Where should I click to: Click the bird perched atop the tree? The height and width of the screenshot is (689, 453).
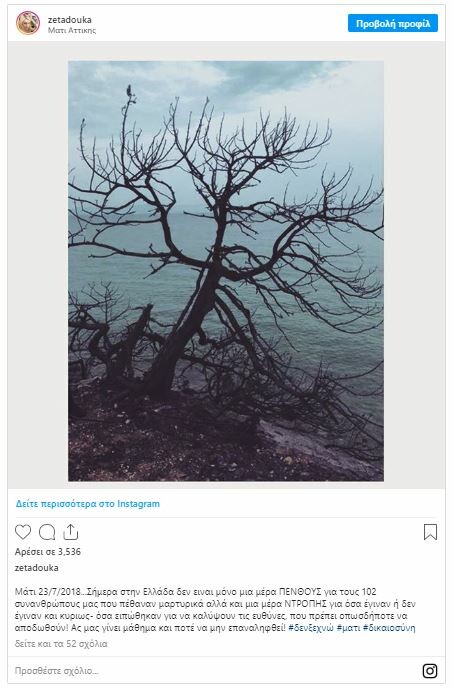tap(129, 91)
